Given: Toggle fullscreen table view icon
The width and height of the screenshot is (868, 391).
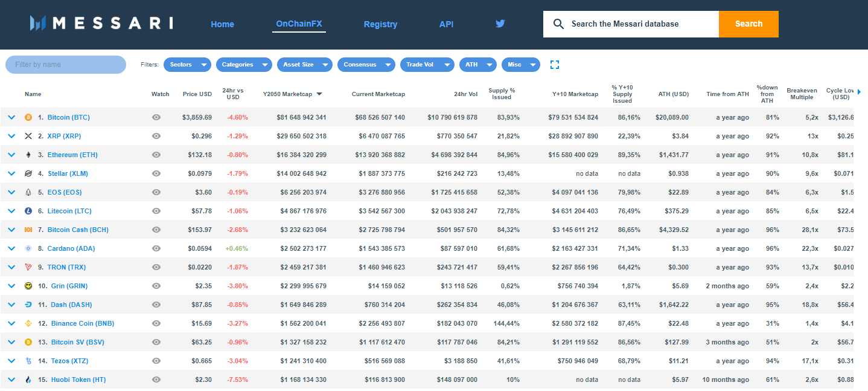Looking at the screenshot, I should pyautogui.click(x=555, y=65).
